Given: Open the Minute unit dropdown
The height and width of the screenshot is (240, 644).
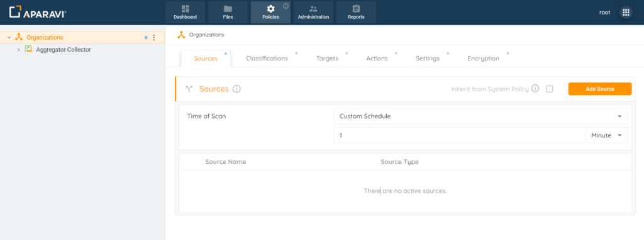Looking at the screenshot, I should coord(607,135).
